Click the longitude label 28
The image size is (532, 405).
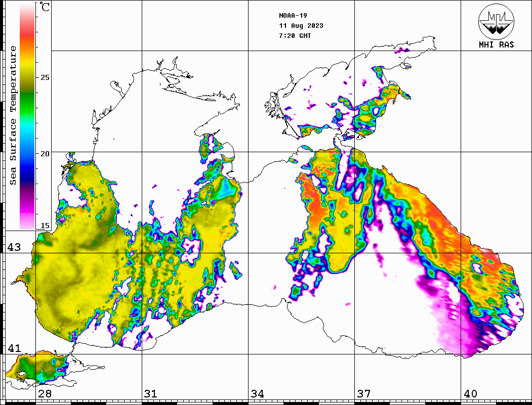tap(45, 393)
